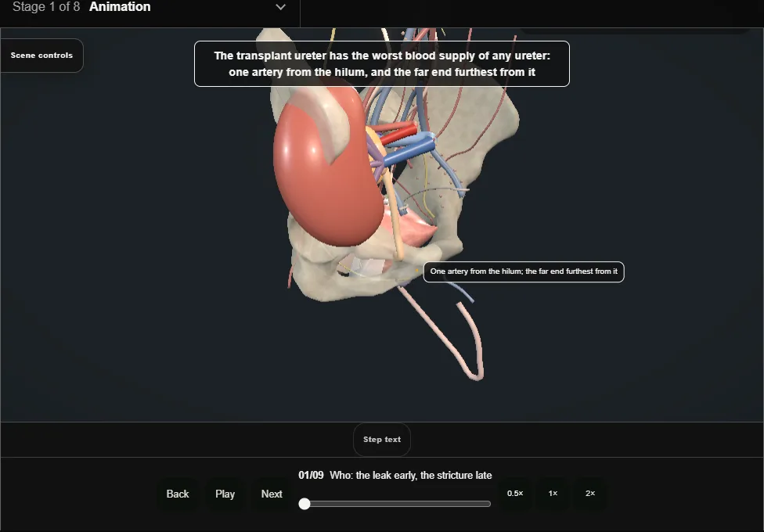Click the transplant ureter caption box
Screen dimensions: 764x532
(x=382, y=64)
